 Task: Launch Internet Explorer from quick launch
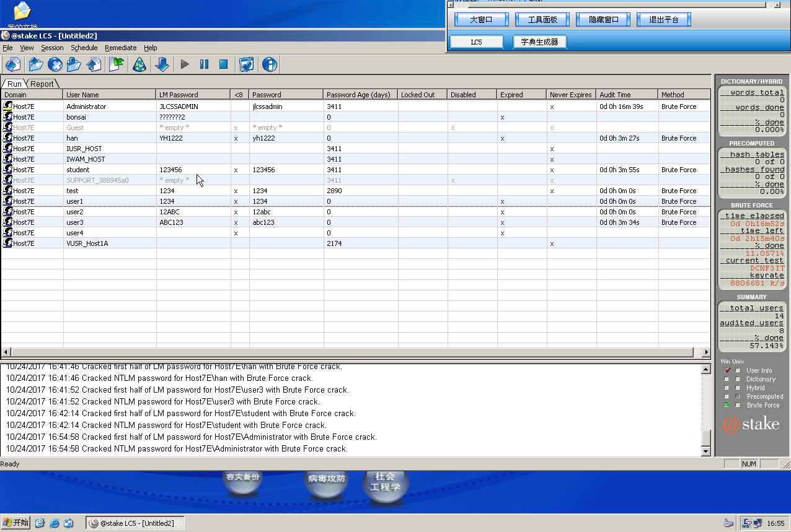(55, 523)
